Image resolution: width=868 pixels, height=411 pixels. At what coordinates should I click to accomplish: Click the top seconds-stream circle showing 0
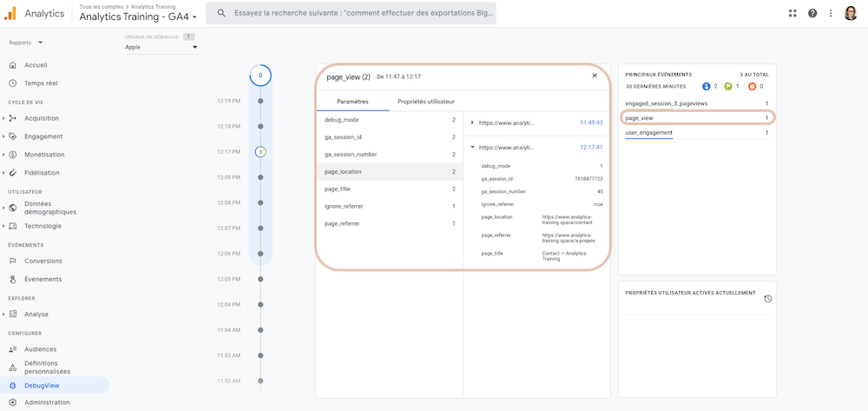[x=260, y=76]
